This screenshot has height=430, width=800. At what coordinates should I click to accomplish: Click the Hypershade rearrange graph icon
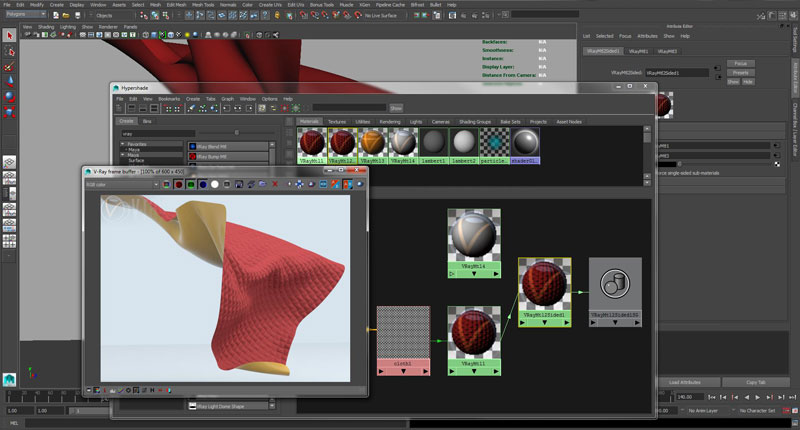[x=203, y=108]
